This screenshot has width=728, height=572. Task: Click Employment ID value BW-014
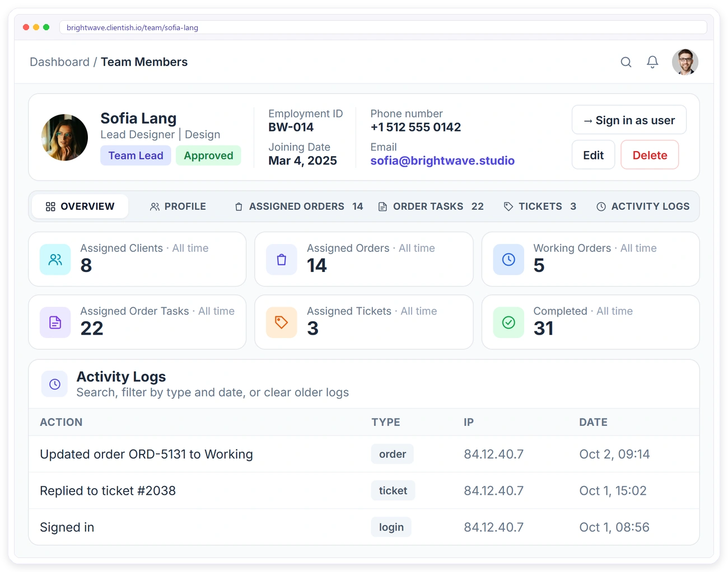click(291, 127)
